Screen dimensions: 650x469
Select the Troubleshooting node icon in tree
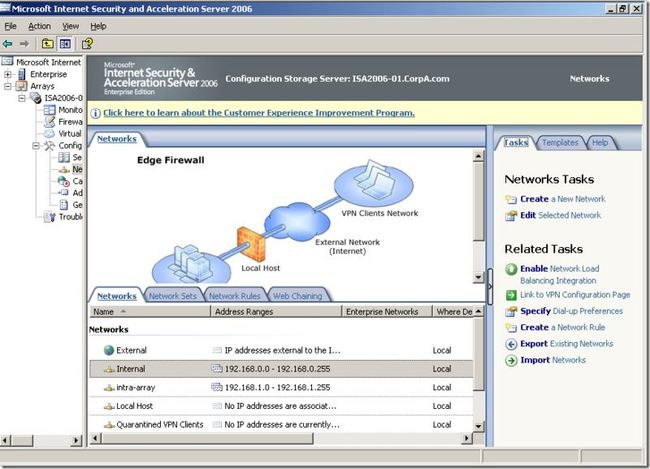[50, 217]
